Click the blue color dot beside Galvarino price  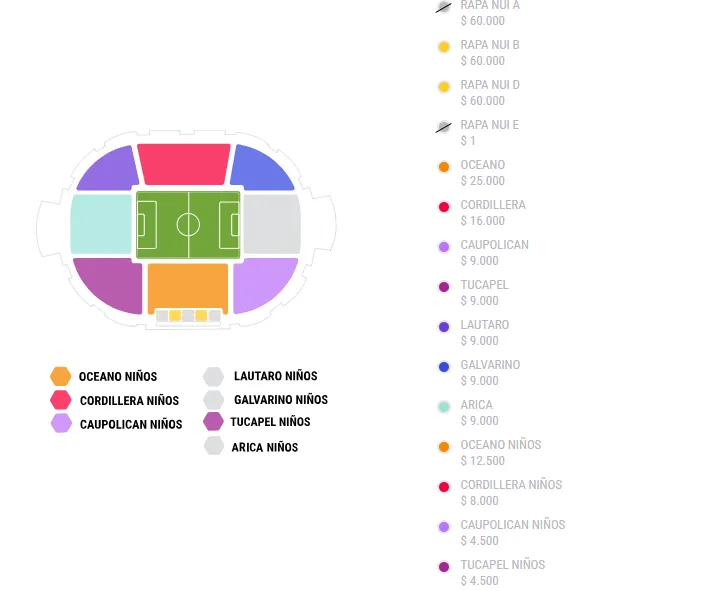444,367
